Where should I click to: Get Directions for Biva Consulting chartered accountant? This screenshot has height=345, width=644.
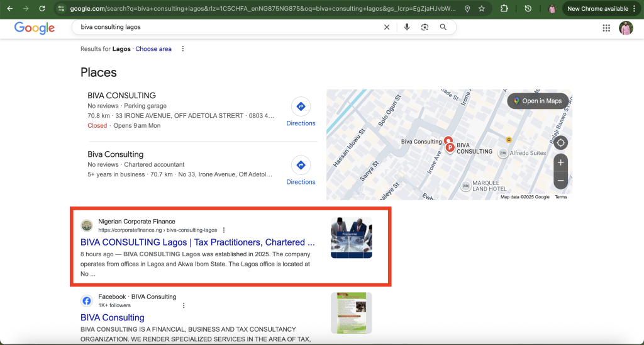301,171
